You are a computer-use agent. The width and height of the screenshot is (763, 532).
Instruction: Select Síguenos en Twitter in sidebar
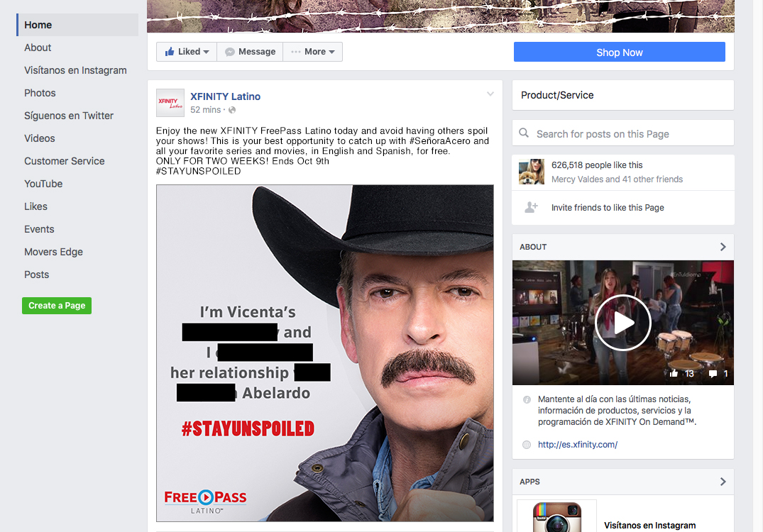(x=69, y=116)
